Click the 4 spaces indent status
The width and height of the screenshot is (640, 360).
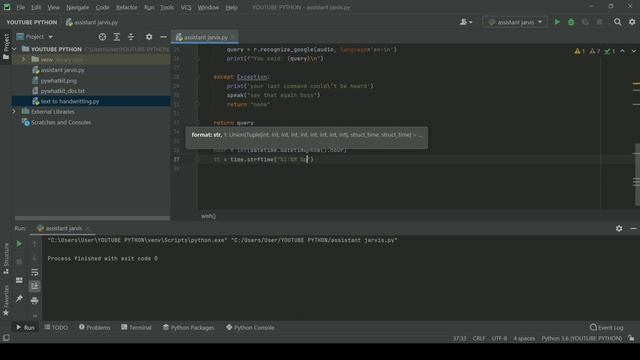524,338
